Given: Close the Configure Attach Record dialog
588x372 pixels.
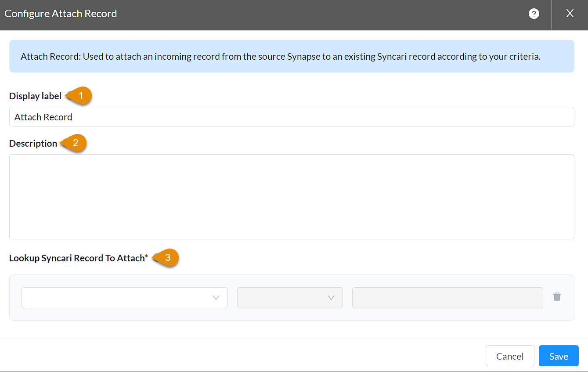Looking at the screenshot, I should coord(570,14).
